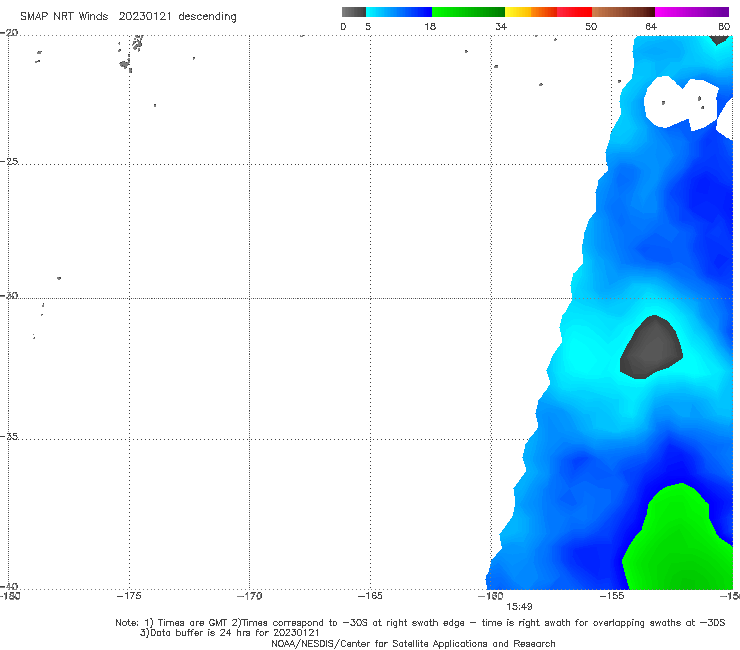This screenshot has width=740, height=650.
Task: Click the longitude label '-155'
Action: pyautogui.click(x=612, y=596)
